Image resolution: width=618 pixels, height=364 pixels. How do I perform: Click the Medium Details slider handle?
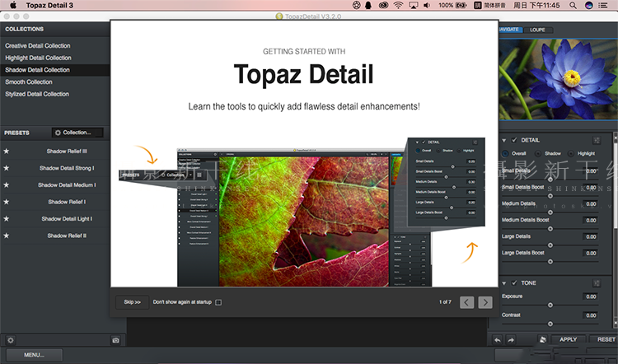coord(550,212)
